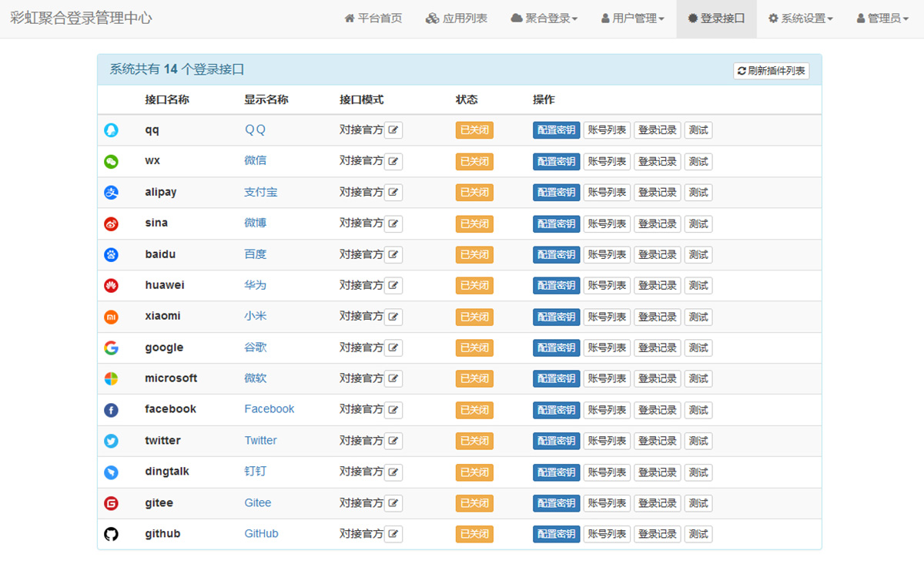This screenshot has height=561, width=924.
Task: Go to 平台首页 in navigation
Action: tap(373, 18)
